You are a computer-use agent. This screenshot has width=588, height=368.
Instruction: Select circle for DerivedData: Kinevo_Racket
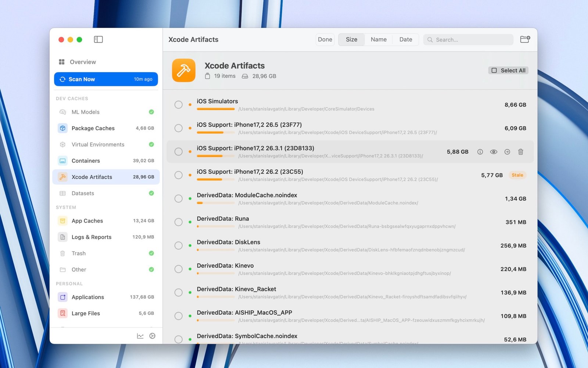pyautogui.click(x=179, y=293)
